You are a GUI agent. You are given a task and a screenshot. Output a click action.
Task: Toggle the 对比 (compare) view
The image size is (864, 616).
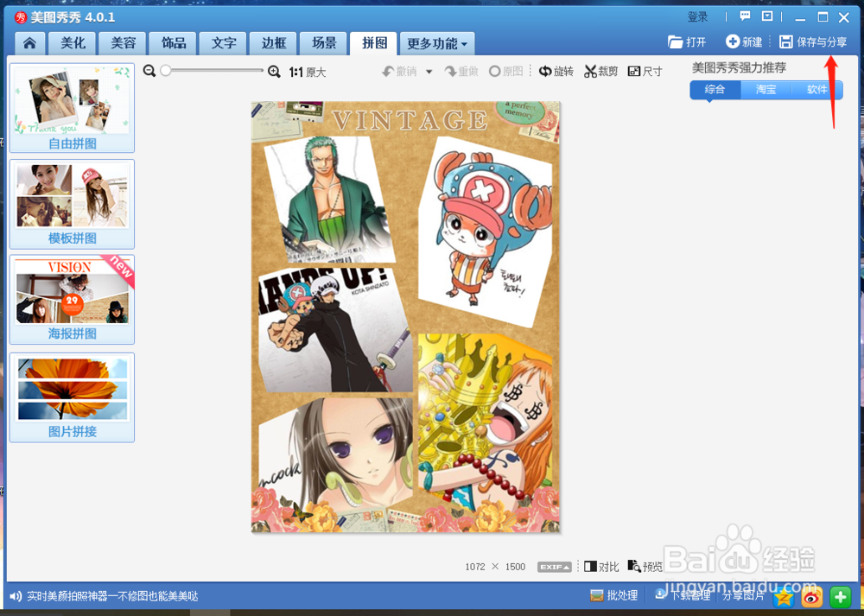pyautogui.click(x=600, y=566)
